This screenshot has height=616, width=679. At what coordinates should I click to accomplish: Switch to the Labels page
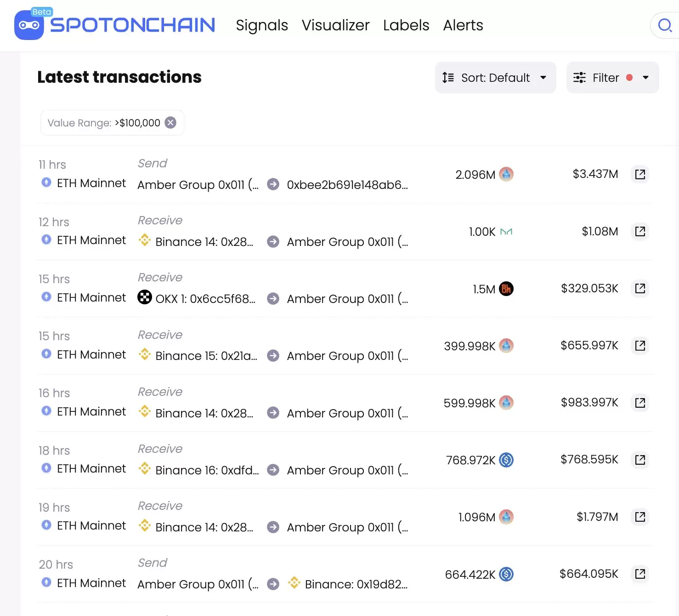406,25
